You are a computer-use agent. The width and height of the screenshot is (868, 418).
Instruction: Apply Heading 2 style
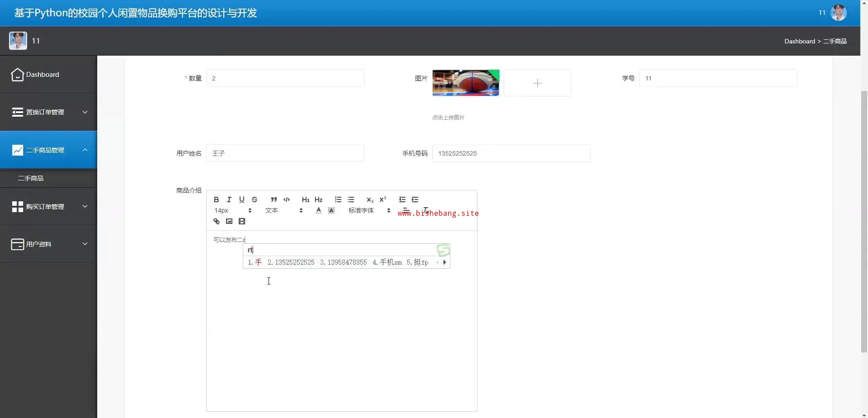(318, 199)
